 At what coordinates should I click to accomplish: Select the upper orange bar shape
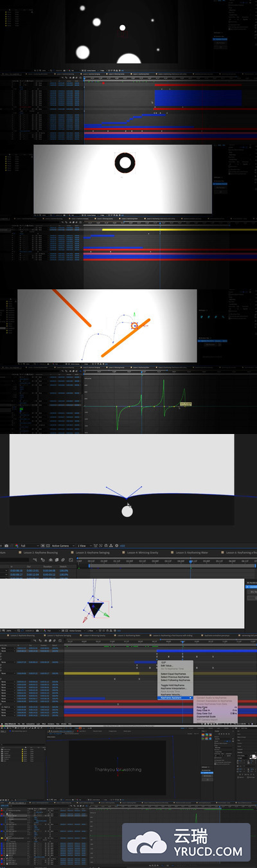tap(71, 307)
